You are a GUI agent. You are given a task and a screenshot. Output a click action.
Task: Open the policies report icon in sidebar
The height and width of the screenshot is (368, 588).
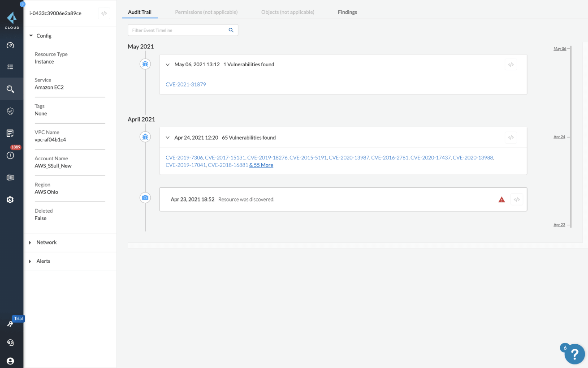tap(11, 133)
